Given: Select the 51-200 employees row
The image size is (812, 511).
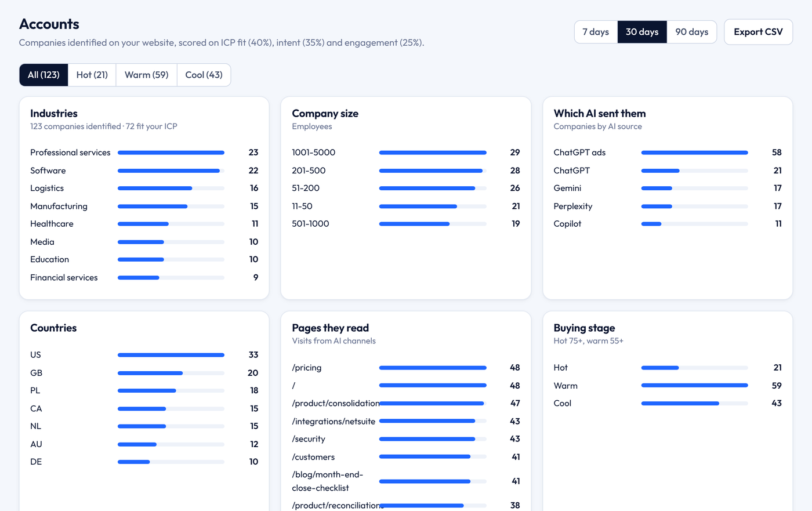Looking at the screenshot, I should [x=406, y=189].
